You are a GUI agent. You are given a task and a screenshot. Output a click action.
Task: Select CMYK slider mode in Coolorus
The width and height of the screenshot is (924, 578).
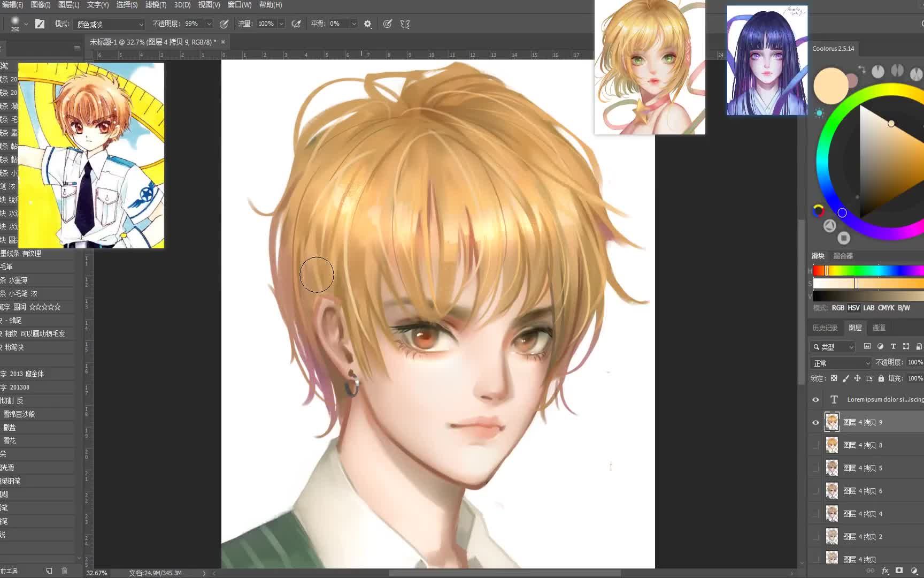point(886,308)
